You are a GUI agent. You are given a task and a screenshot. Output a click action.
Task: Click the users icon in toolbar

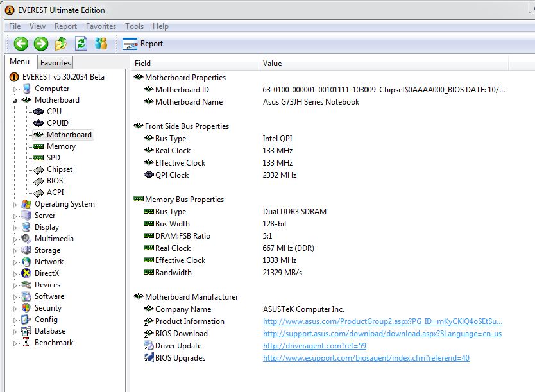[101, 44]
